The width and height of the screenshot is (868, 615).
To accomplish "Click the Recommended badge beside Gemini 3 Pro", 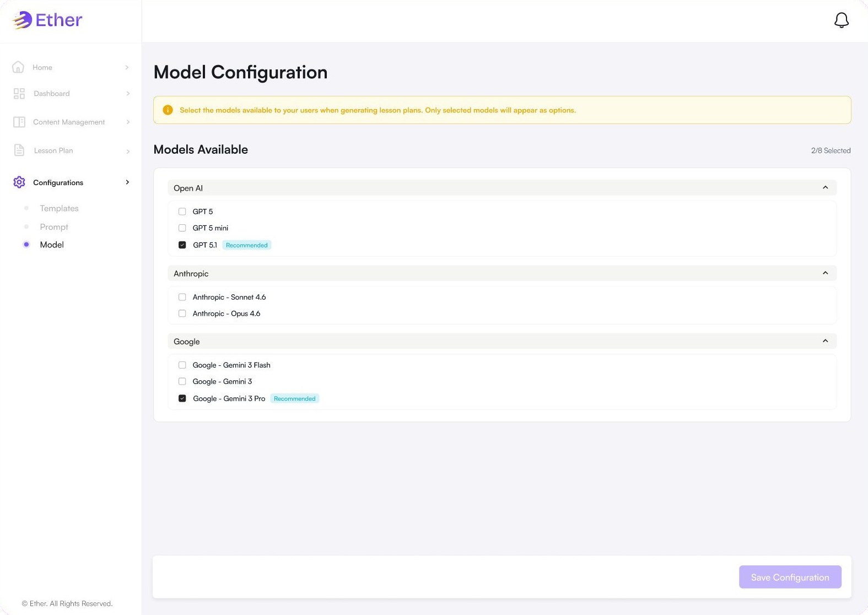I will [294, 398].
